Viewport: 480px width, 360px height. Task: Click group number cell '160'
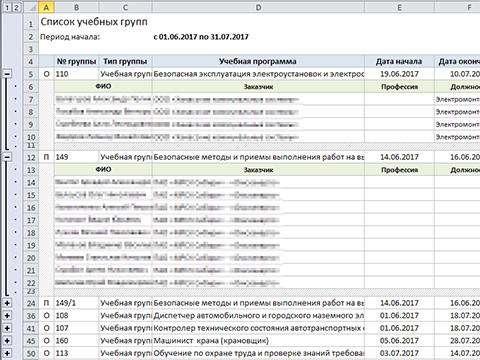tap(76, 341)
